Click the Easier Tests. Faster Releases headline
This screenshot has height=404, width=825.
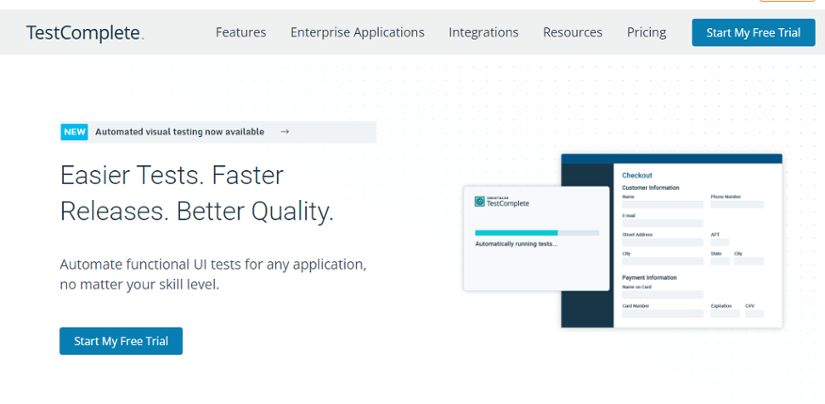click(197, 193)
